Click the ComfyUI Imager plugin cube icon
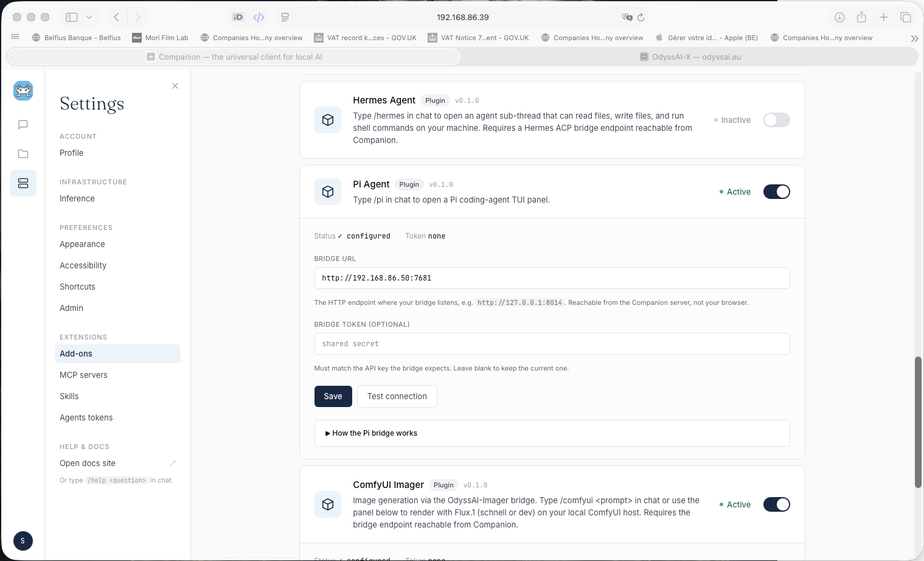 (328, 504)
